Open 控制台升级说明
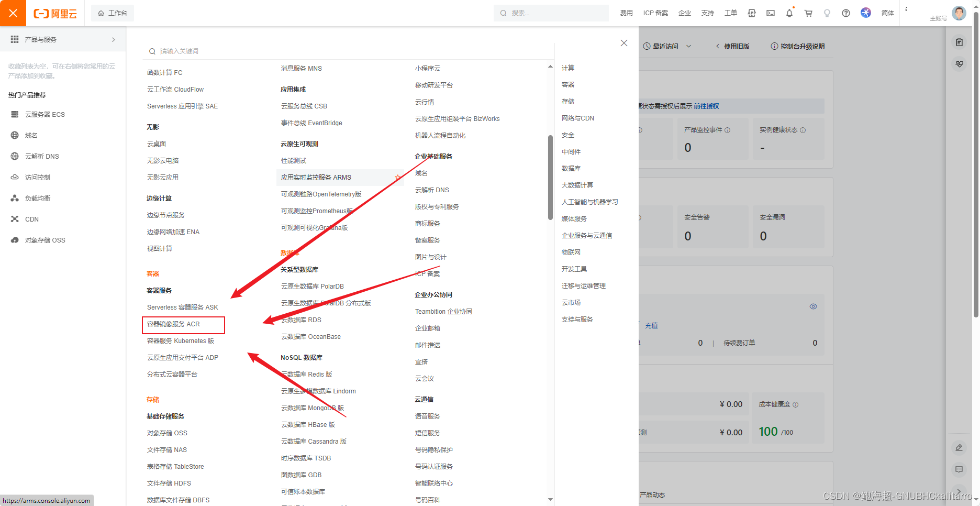980x506 pixels. tap(798, 46)
